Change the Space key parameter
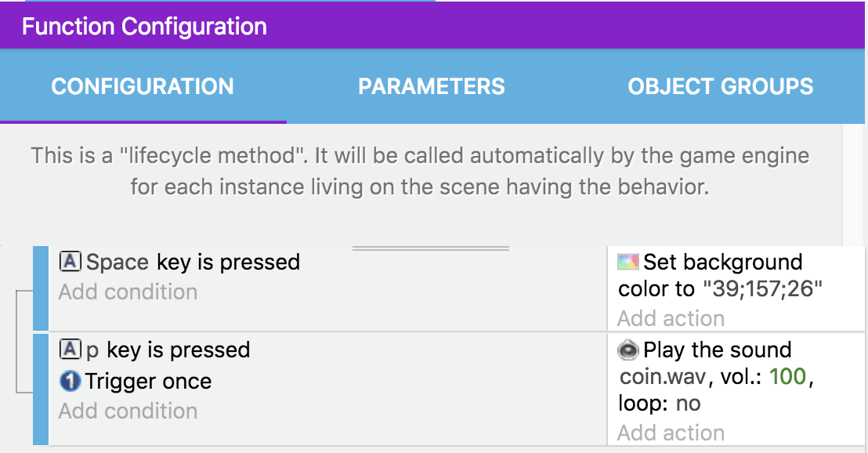This screenshot has width=868, height=453. pos(118,262)
